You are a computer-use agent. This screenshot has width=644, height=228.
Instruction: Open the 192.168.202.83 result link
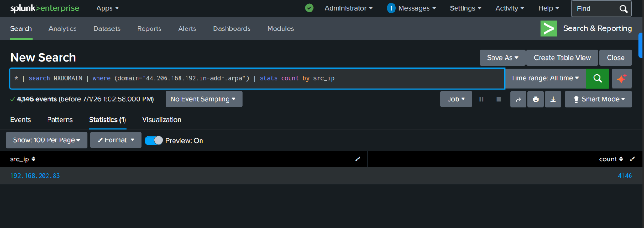point(35,176)
